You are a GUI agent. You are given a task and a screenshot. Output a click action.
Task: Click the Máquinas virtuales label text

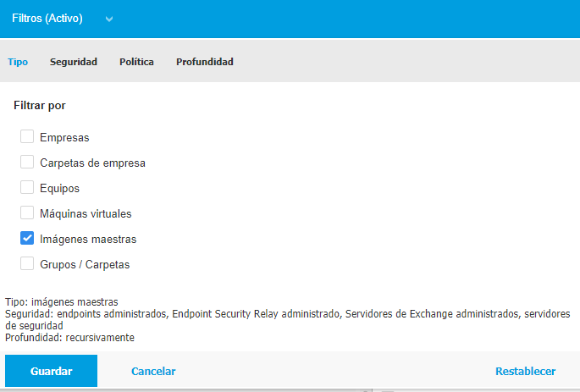86,213
